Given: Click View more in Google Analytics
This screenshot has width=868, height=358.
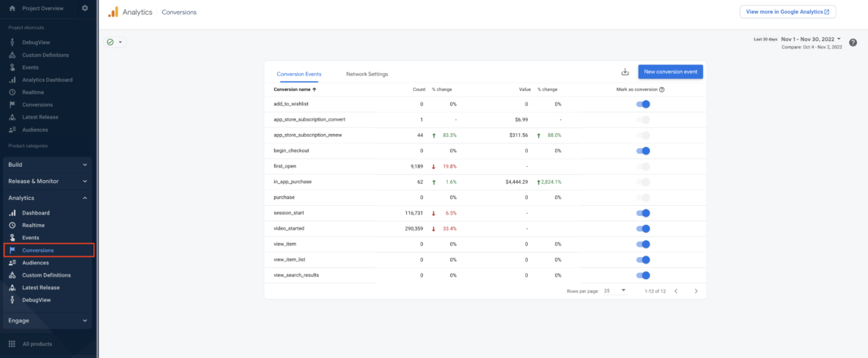Looking at the screenshot, I should [787, 12].
